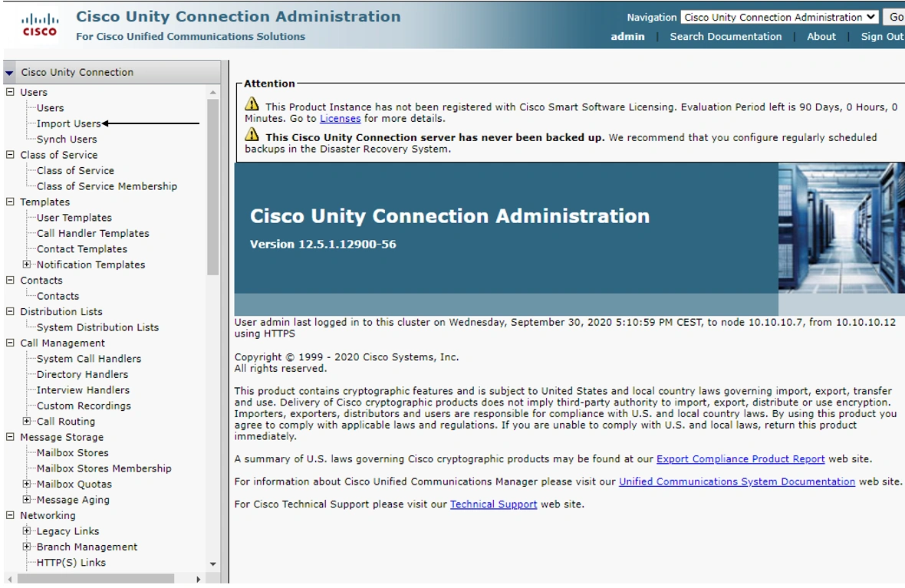Open Interview Handlers
Screen dimensions: 905x588
pos(83,390)
